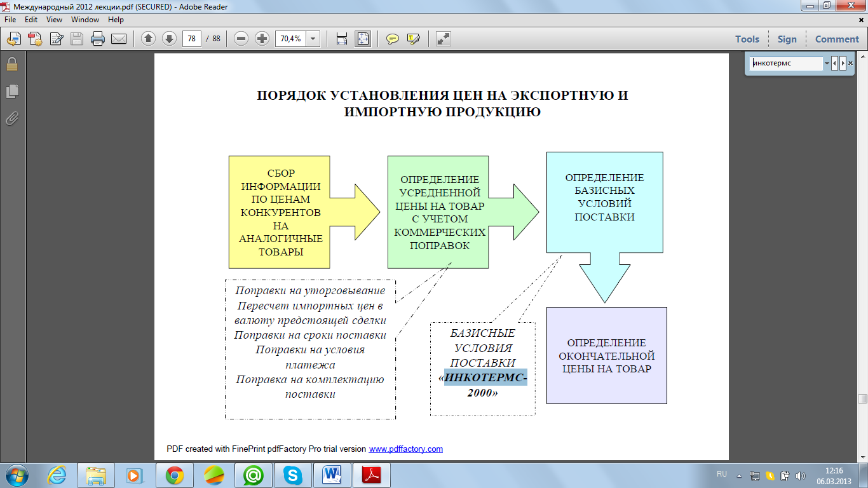Zoom out with the minus button
Viewport: 868px width, 488px height.
[241, 39]
